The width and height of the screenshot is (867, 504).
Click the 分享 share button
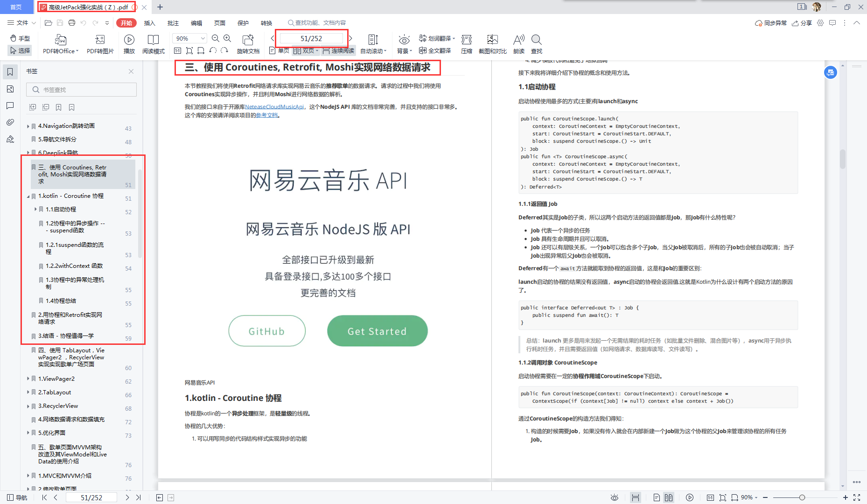pos(802,23)
